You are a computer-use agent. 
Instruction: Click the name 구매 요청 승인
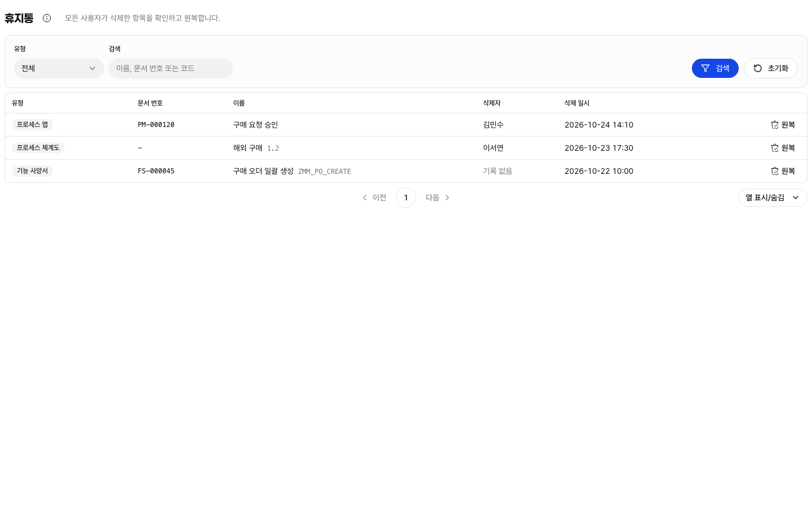pyautogui.click(x=255, y=125)
